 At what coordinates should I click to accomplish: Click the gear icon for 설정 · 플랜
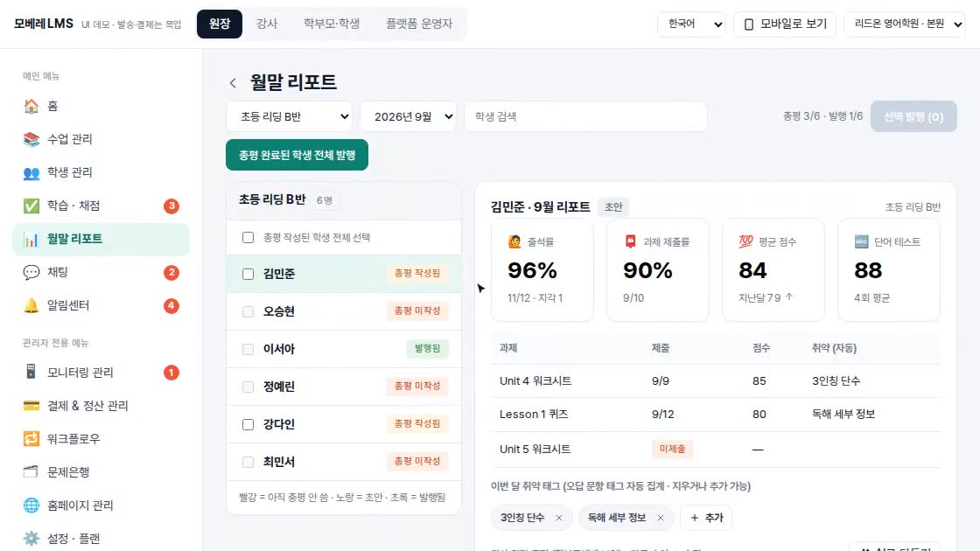(x=31, y=539)
